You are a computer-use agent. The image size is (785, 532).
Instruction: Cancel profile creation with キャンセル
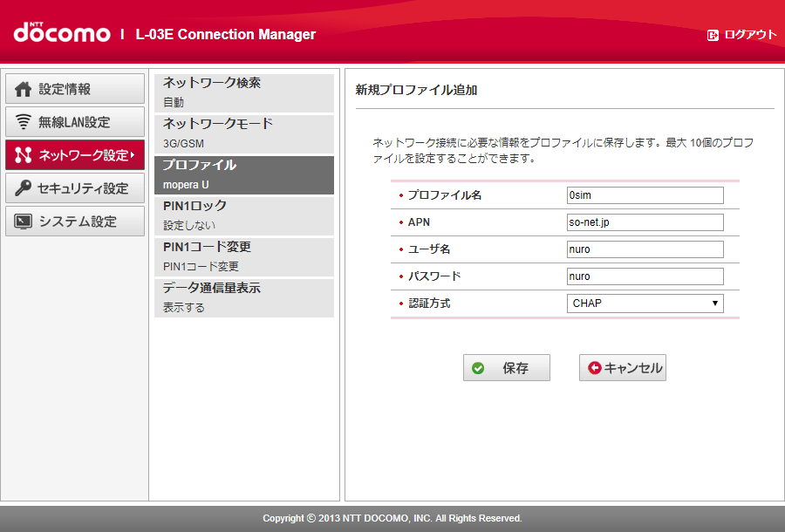click(x=622, y=367)
